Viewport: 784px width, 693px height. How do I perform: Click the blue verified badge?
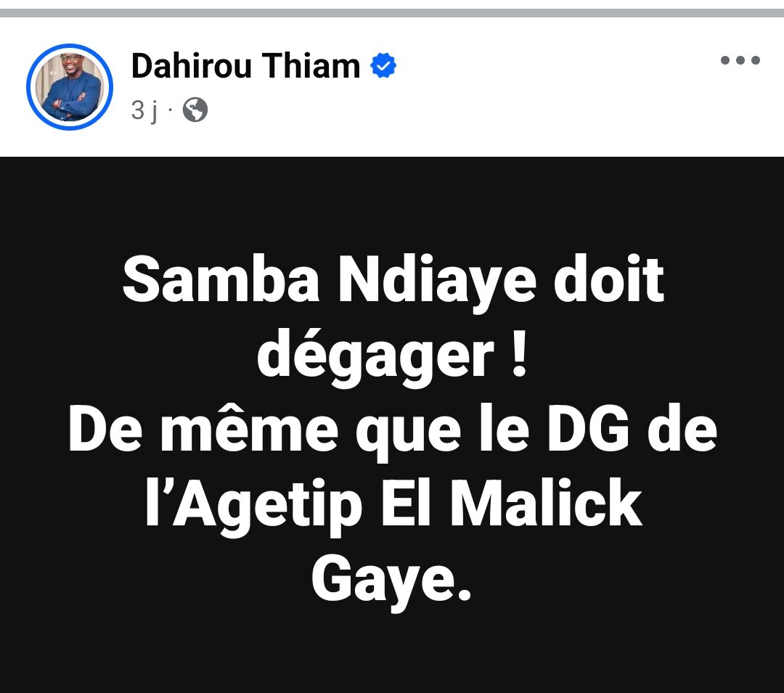click(x=383, y=65)
